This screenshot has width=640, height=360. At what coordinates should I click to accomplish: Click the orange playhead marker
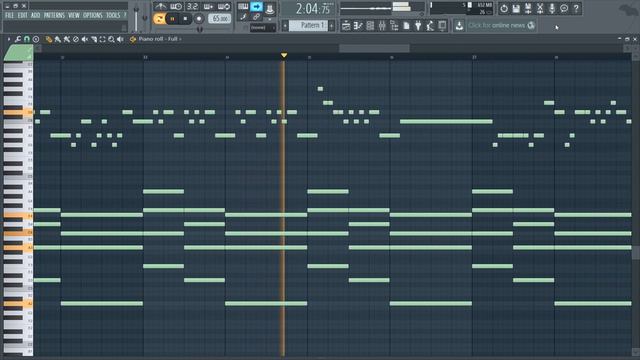(x=284, y=55)
